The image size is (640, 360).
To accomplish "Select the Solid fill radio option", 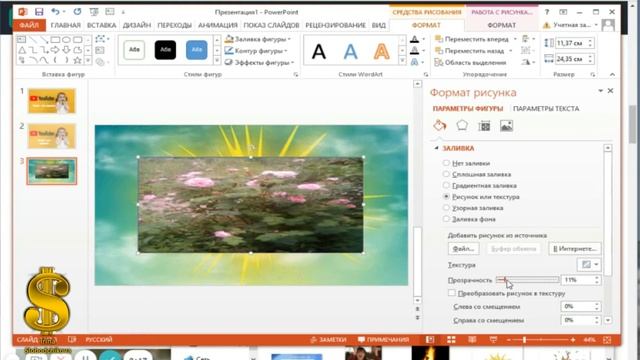I will point(446,174).
